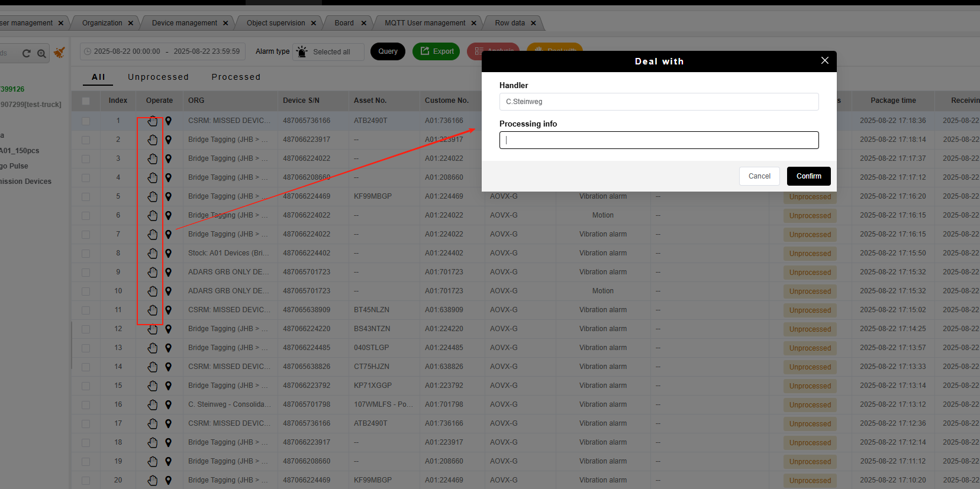Click hand icon for row 12

153,329
